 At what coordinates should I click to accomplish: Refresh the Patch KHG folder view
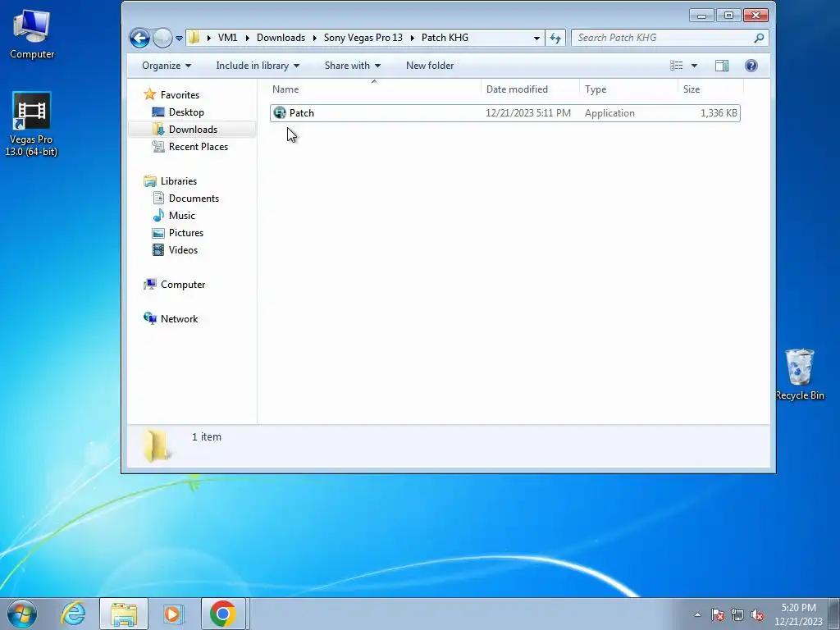coord(555,38)
